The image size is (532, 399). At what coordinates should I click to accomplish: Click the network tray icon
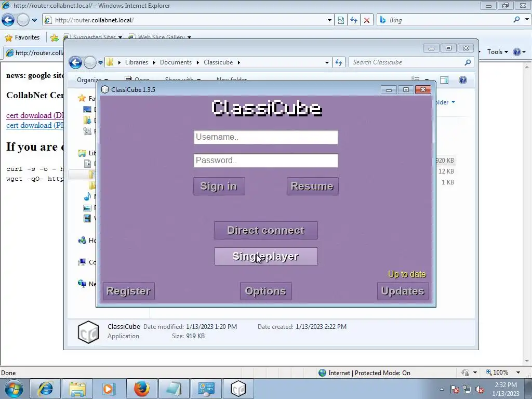click(467, 389)
